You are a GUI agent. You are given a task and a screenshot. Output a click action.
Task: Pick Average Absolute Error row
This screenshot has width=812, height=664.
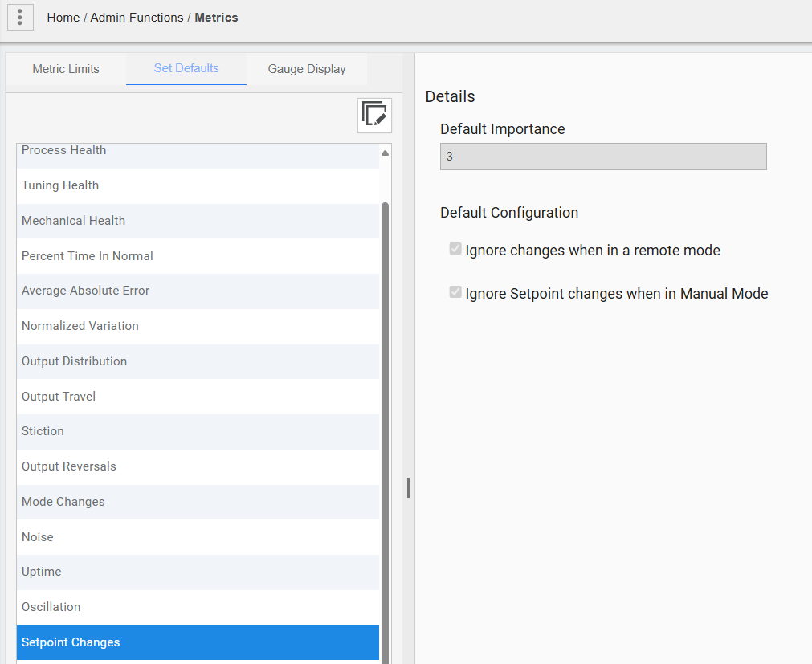198,291
